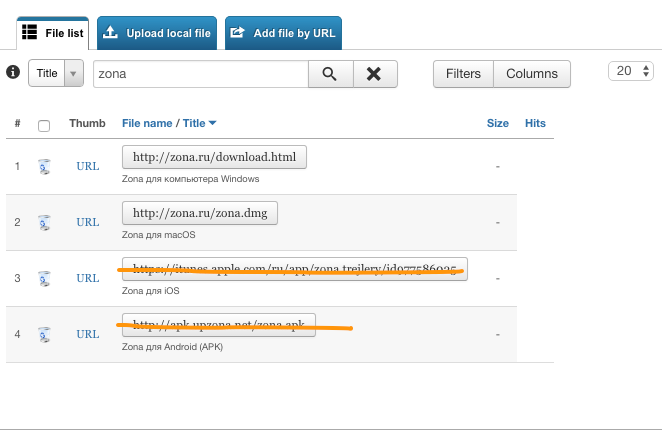Click the Thumb column header
The height and width of the screenshot is (438, 662).
pos(87,123)
